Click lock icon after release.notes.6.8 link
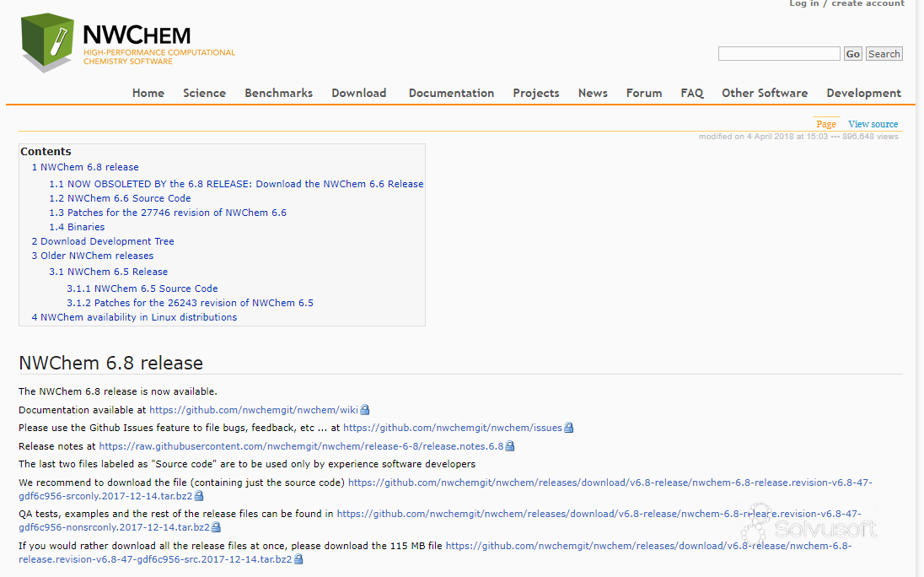This screenshot has width=924, height=577. click(510, 446)
